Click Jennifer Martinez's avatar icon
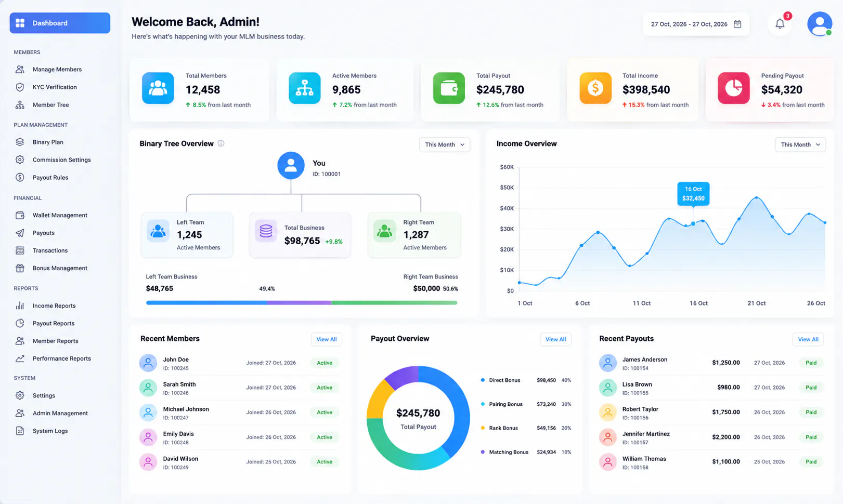 607,437
